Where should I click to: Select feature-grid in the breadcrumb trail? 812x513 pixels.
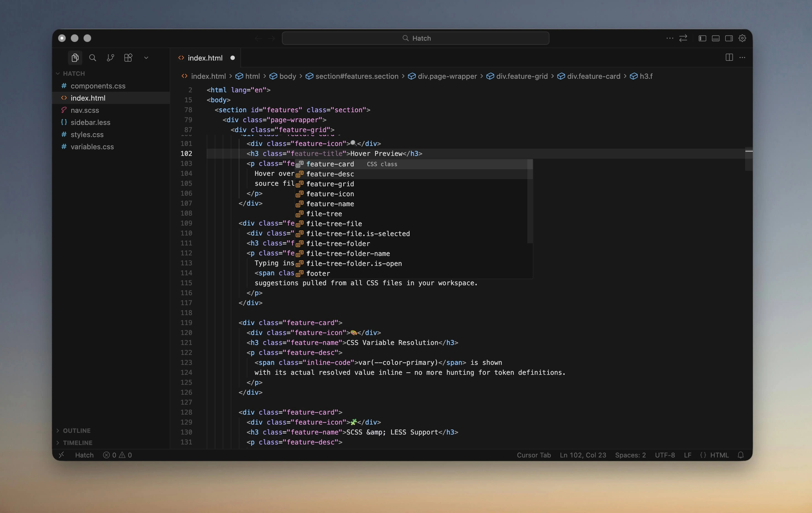point(522,76)
